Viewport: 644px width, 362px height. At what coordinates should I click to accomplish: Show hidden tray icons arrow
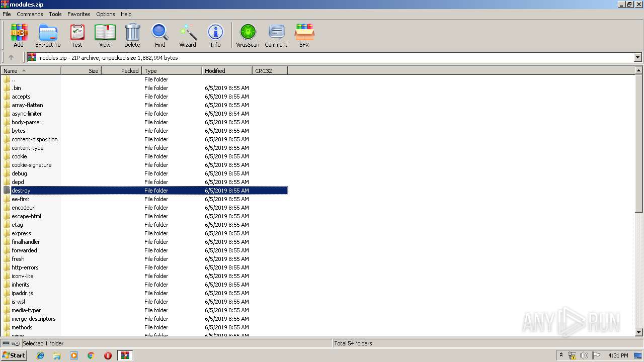click(x=561, y=355)
